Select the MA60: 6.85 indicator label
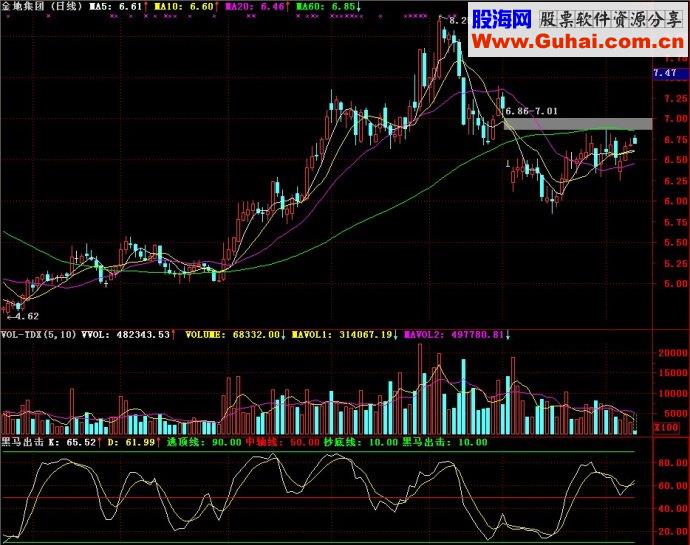The width and height of the screenshot is (690, 545). pyautogui.click(x=329, y=7)
